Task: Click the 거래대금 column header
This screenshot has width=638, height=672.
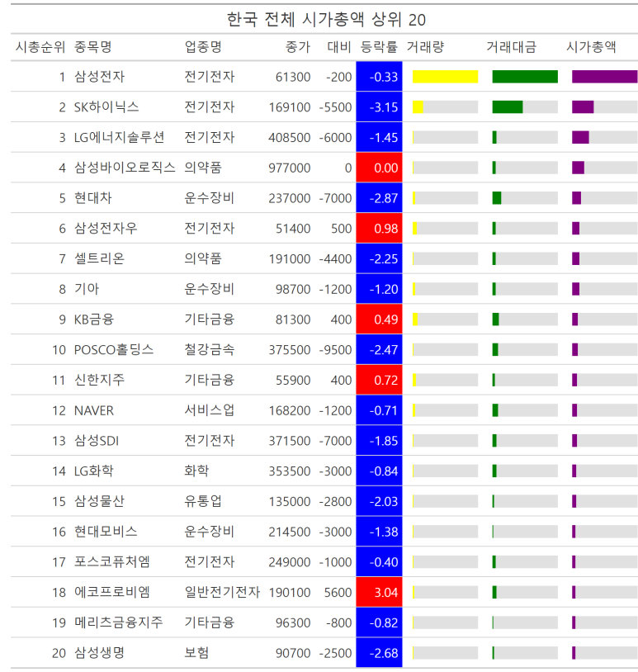Action: pyautogui.click(x=511, y=47)
